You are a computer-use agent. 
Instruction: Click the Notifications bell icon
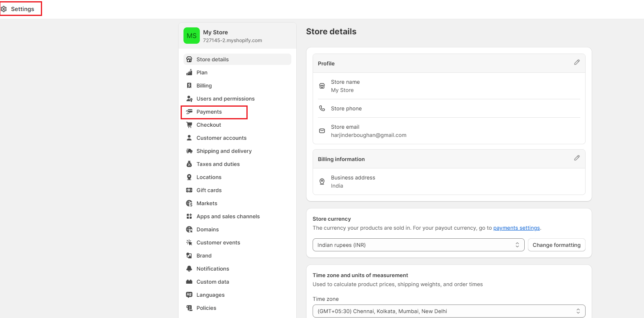189,269
